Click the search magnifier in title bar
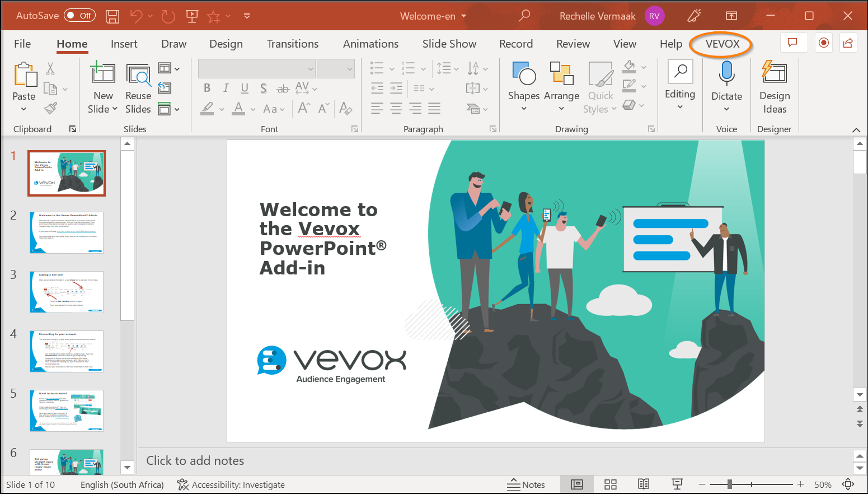The height and width of the screenshot is (494, 868). pyautogui.click(x=524, y=16)
